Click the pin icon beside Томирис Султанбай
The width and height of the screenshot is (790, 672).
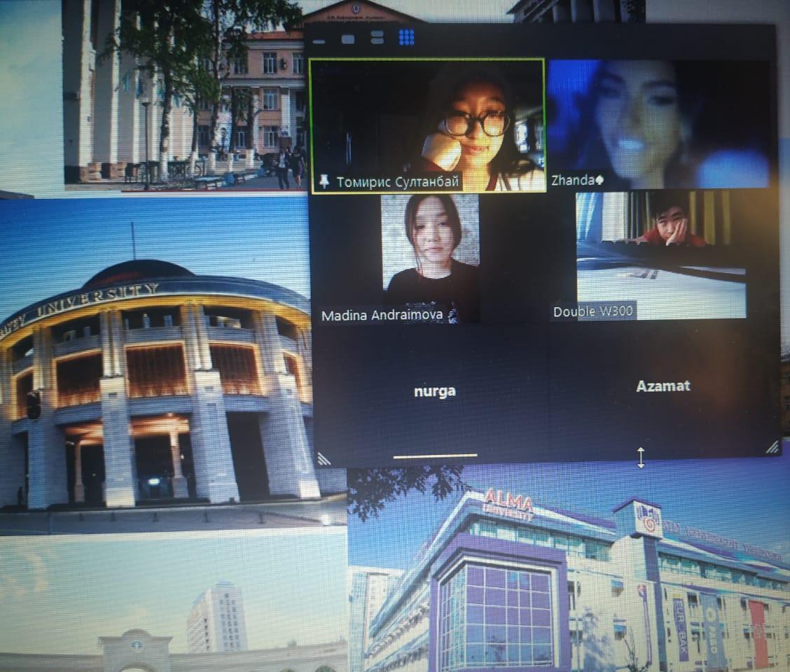pos(324,181)
